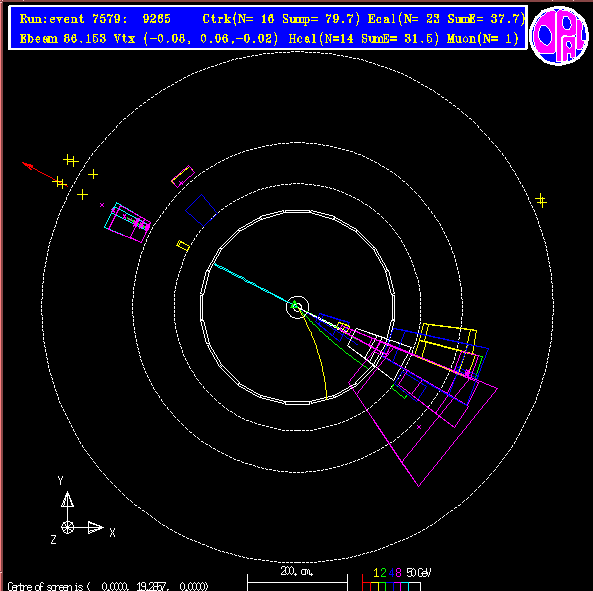Click the small yellow and magenta rectangle cluster
The height and width of the screenshot is (591, 593).
(x=183, y=176)
